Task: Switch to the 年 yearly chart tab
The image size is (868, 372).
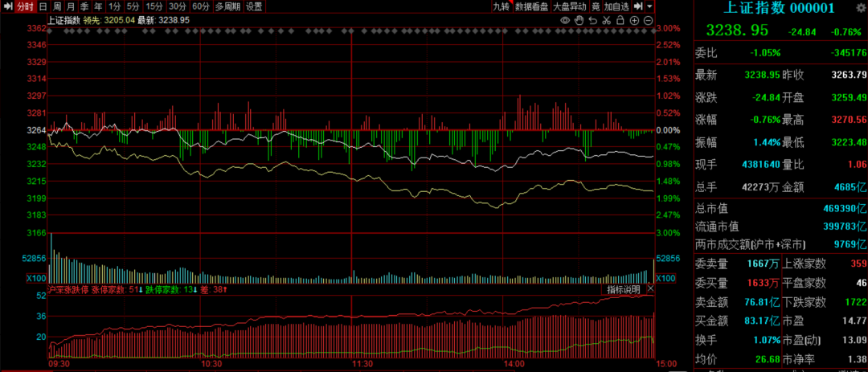Action: coord(98,6)
